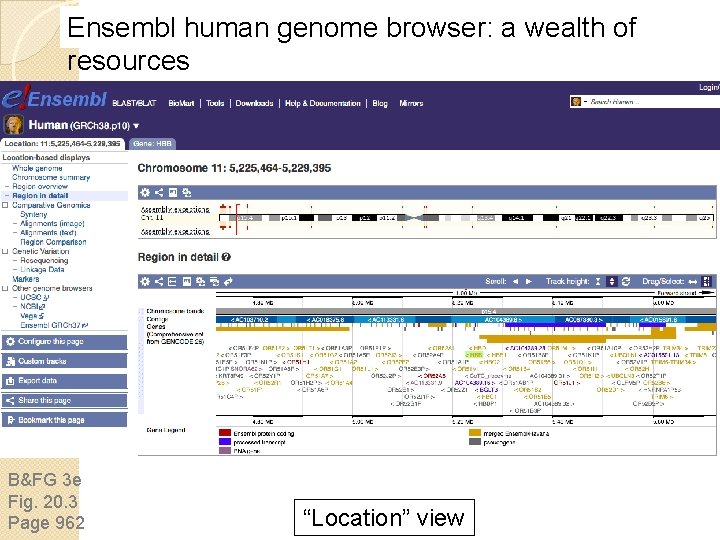This screenshot has height=540, width=720.
Task: Click Configure this page button
Action: 64,342
